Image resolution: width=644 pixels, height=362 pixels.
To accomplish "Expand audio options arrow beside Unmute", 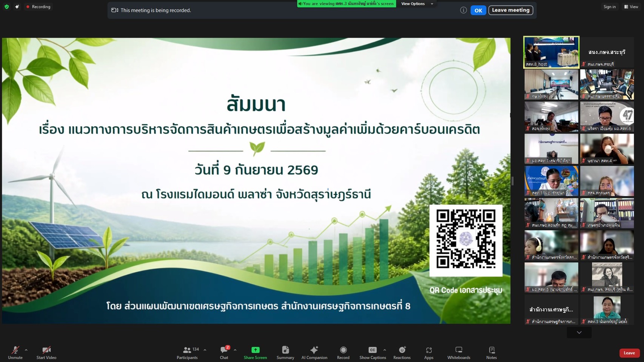I will pyautogui.click(x=26, y=350).
